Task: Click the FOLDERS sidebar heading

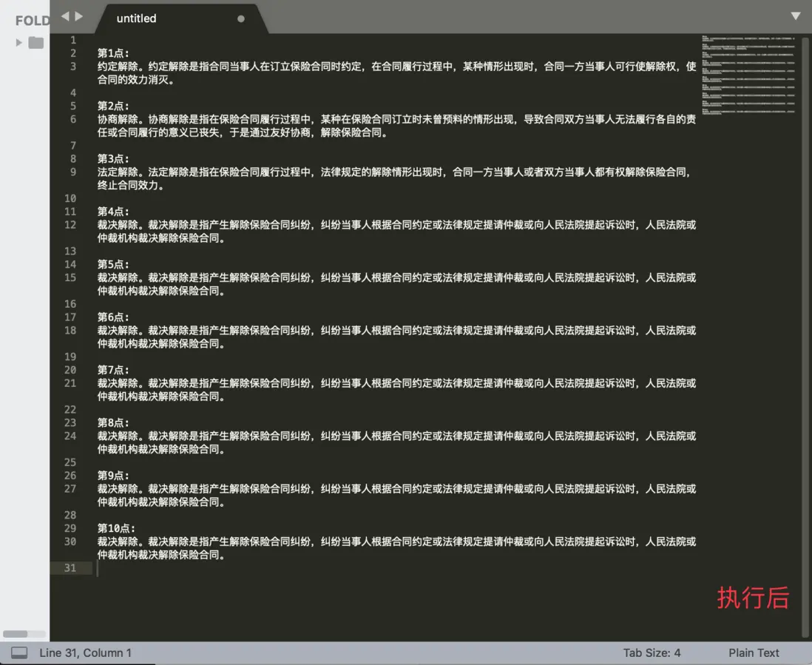Action: tap(33, 21)
